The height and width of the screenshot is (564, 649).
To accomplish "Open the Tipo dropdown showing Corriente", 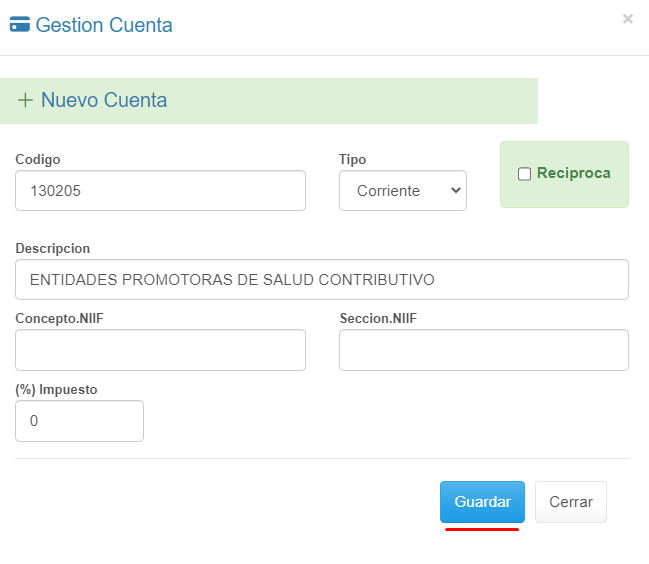I will (x=402, y=190).
